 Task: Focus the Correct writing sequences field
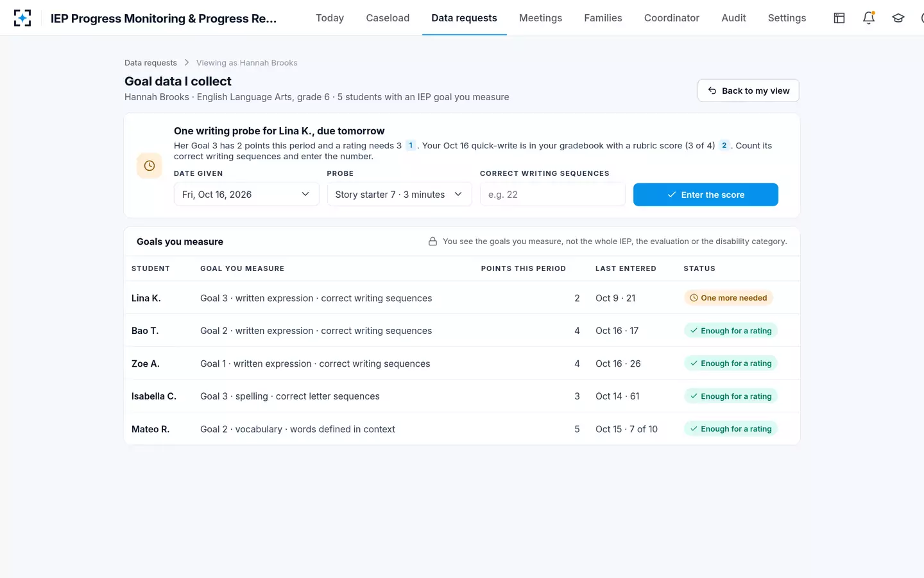coord(552,195)
